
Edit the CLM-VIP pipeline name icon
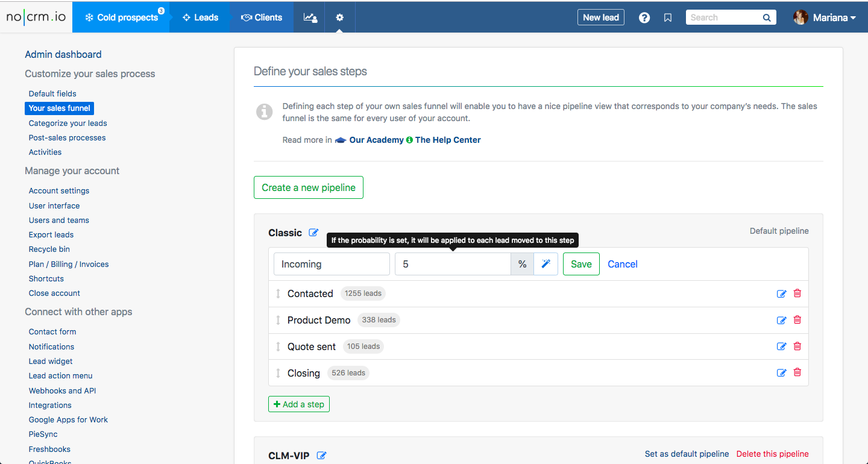(x=322, y=456)
